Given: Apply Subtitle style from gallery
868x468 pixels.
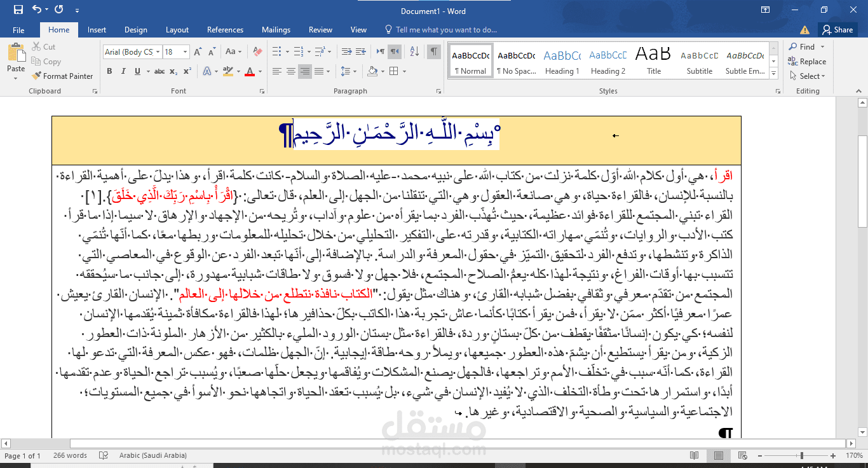Looking at the screenshot, I should (x=699, y=61).
